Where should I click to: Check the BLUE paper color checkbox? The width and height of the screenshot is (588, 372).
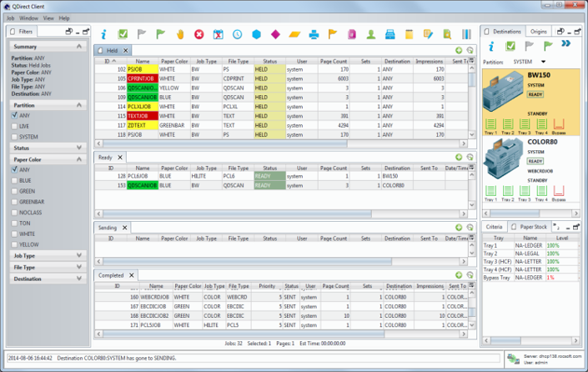coord(15,180)
